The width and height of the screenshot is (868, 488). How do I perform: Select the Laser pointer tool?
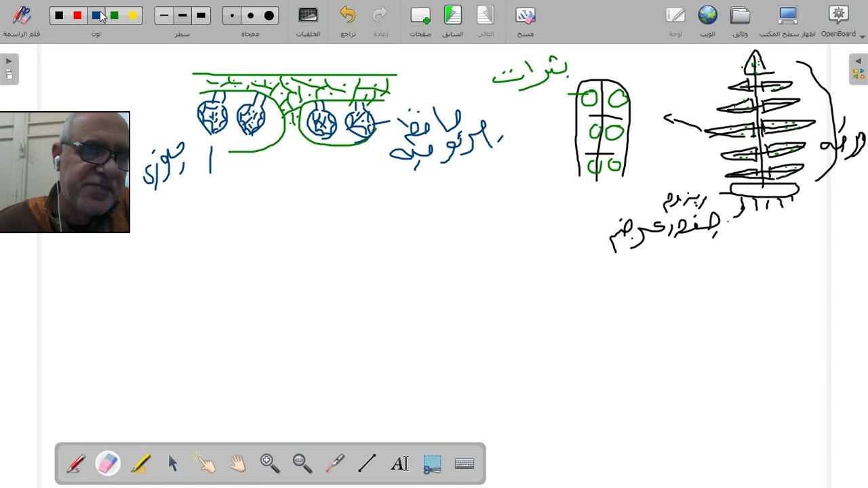(335, 464)
